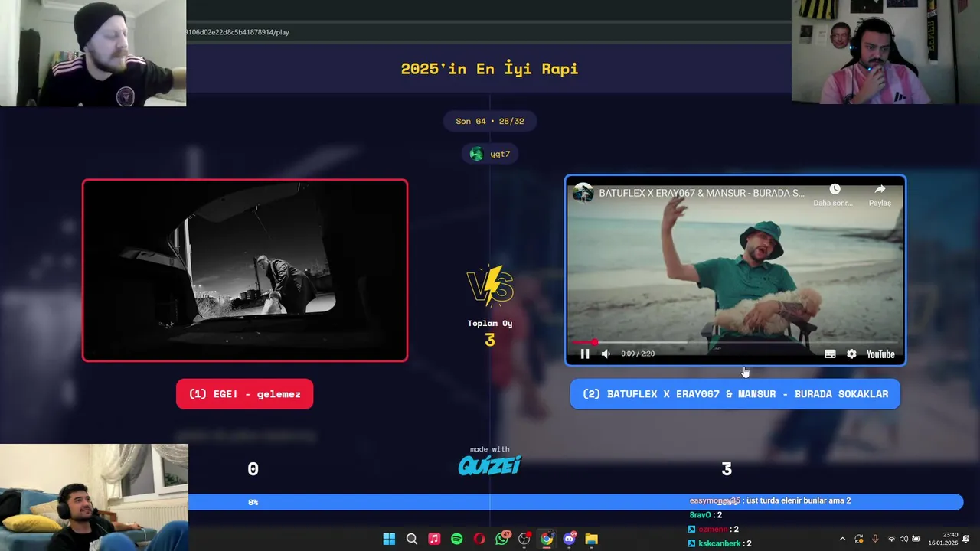Click the Son 64 • 28/32 round indicator
The height and width of the screenshot is (551, 980).
[x=490, y=121]
